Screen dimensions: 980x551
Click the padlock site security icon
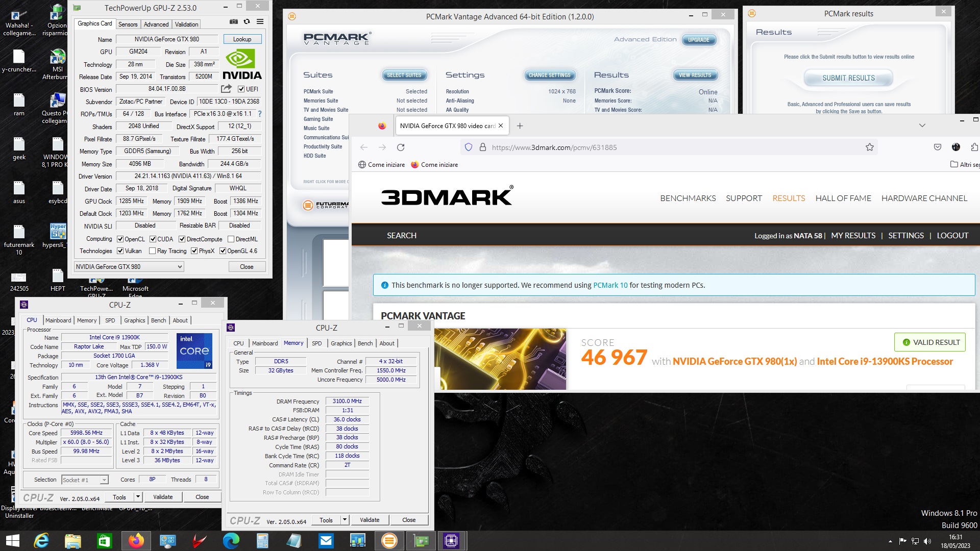click(x=482, y=147)
